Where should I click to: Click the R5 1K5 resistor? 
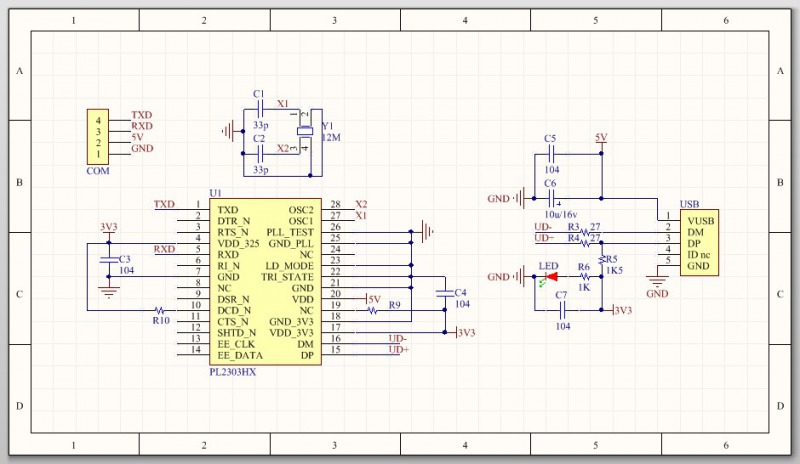(x=602, y=261)
